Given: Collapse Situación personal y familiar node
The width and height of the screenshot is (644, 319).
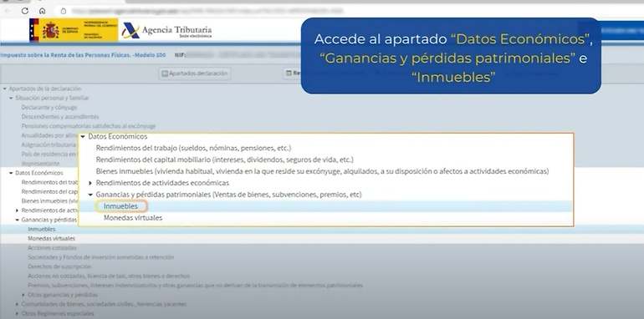Looking at the screenshot, I should pyautogui.click(x=11, y=98).
